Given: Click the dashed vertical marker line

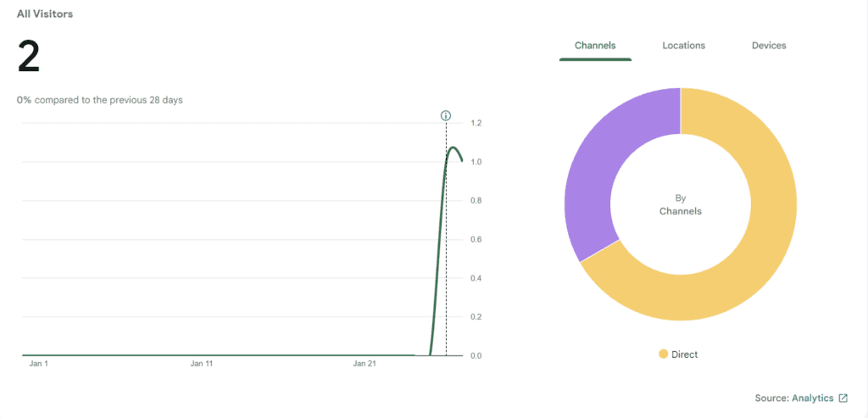Looking at the screenshot, I should point(446,254).
